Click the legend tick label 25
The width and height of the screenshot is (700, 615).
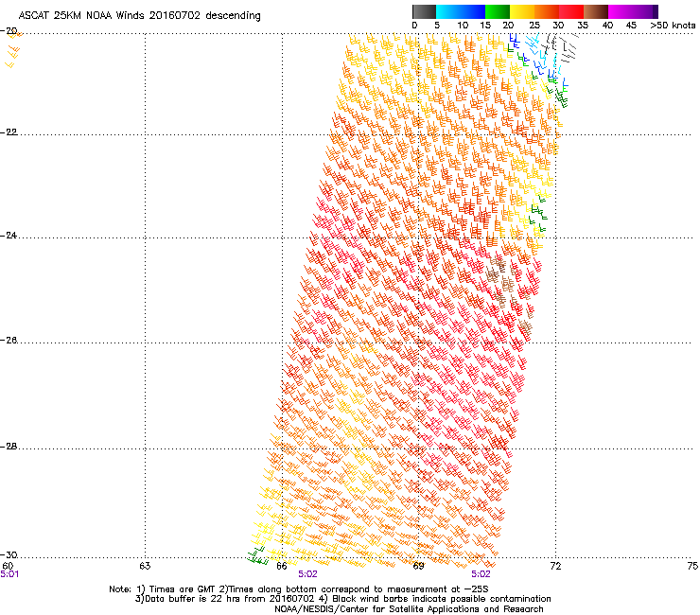coord(534,26)
